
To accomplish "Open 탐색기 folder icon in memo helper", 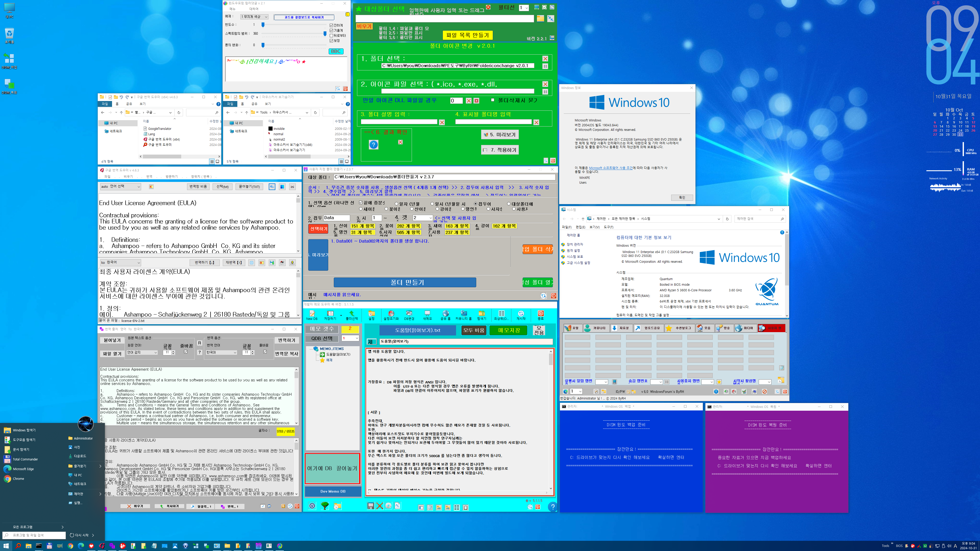I will click(x=482, y=315).
